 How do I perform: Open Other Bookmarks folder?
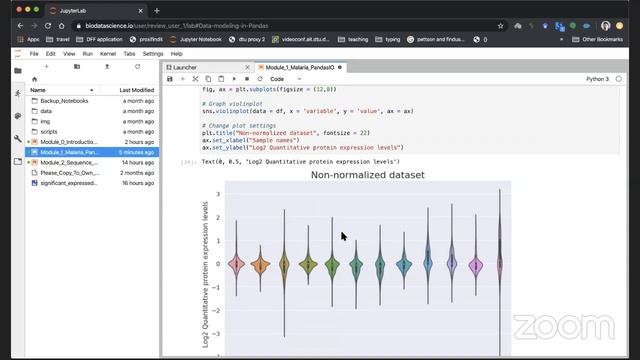tap(598, 40)
